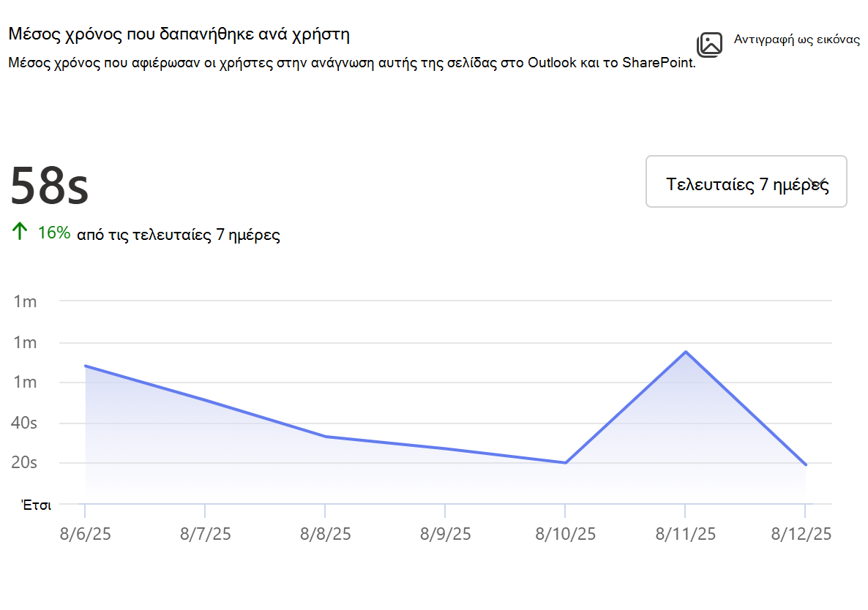Click the copy as image icon
Screen dimensions: 868x610
click(710, 44)
